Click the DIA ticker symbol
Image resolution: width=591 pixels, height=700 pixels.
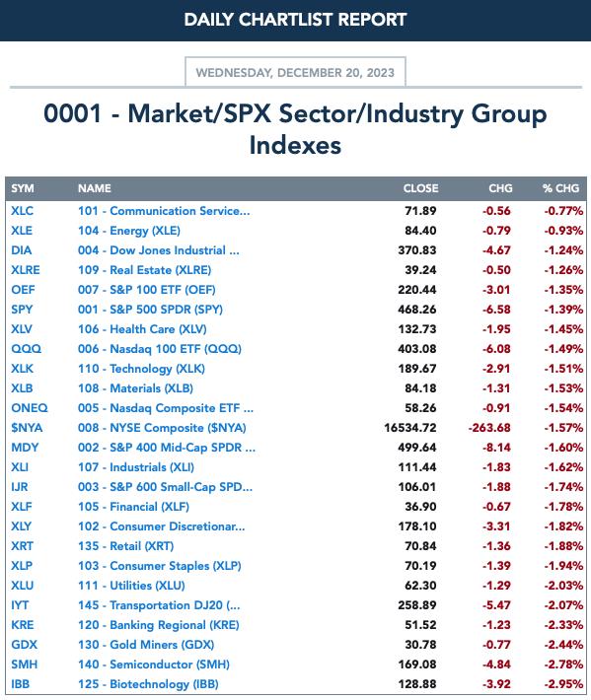pos(22,250)
